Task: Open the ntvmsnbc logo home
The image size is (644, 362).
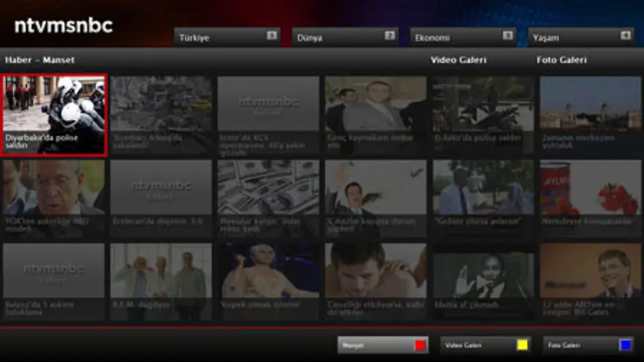Action: coord(64,26)
